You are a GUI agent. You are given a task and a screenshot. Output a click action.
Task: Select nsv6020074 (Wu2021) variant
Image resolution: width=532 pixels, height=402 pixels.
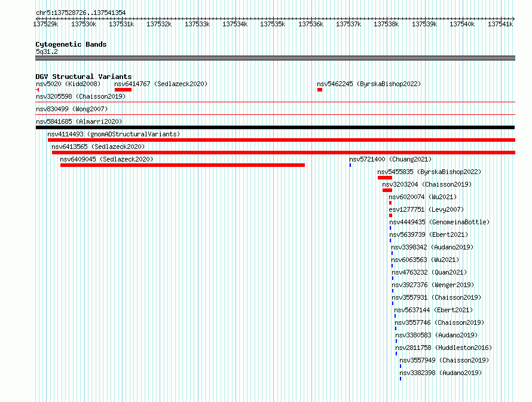423,197
